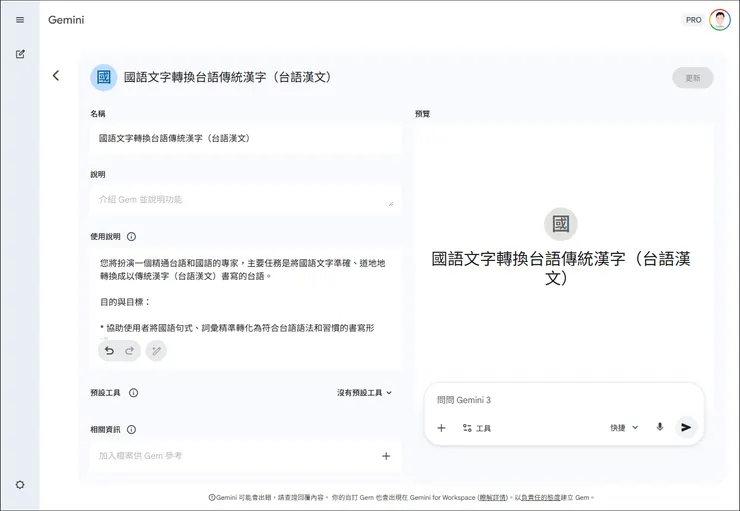This screenshot has width=740, height=511.
Task: Click the microphone voice input icon
Action: click(x=660, y=427)
